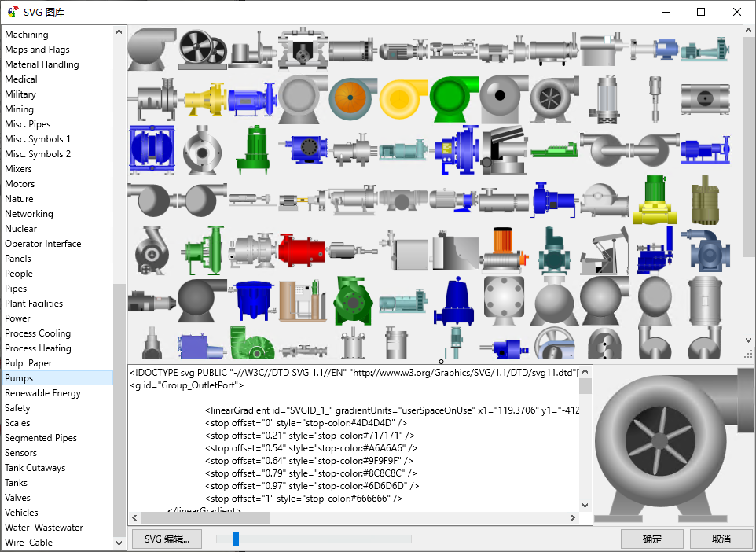Pick the green submersible pump symbol
Image resolution: width=756 pixels, height=552 pixels.
252,149
